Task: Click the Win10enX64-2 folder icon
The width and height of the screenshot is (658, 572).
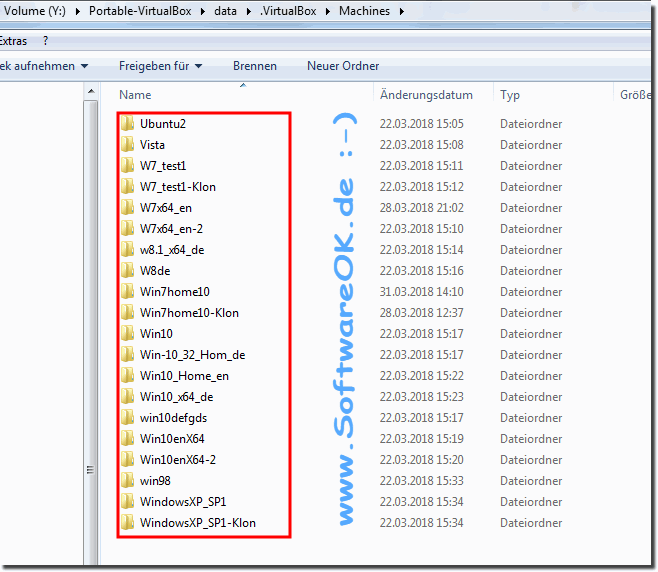Action: 128,460
